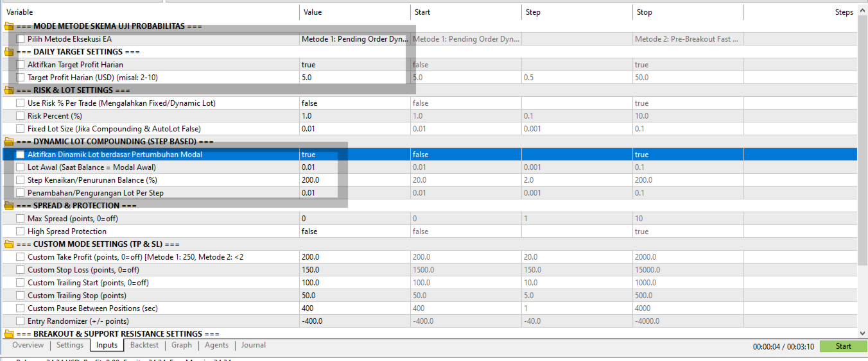Image resolution: width=868 pixels, height=361 pixels.
Task: Check the Target Profit Harian (USD) box
Action: point(21,78)
